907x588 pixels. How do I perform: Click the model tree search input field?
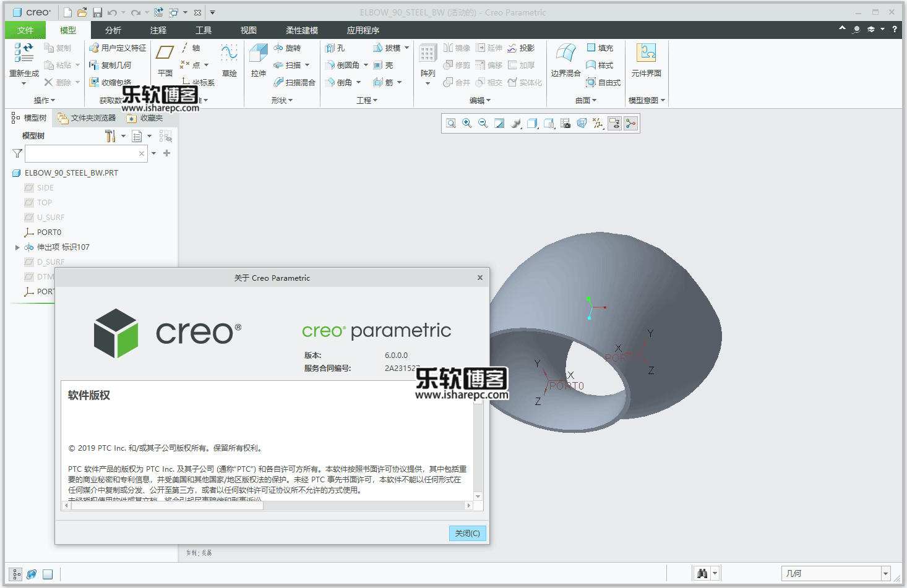(86, 153)
